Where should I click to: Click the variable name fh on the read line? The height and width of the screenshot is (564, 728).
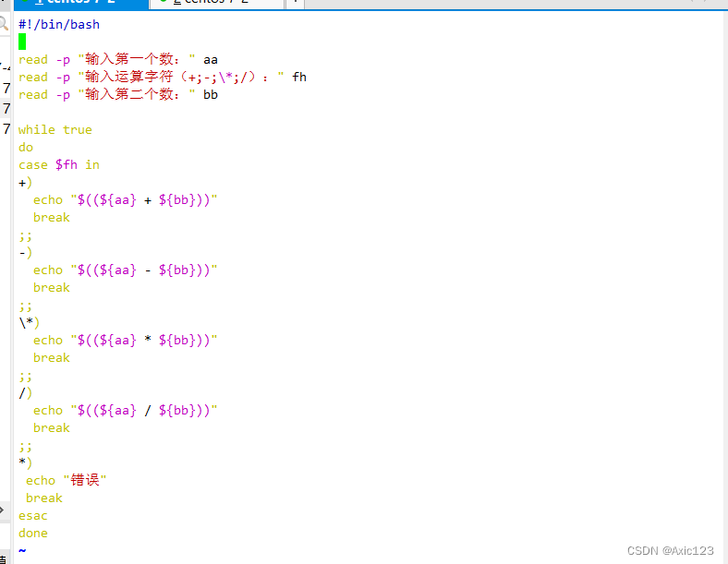(x=299, y=77)
